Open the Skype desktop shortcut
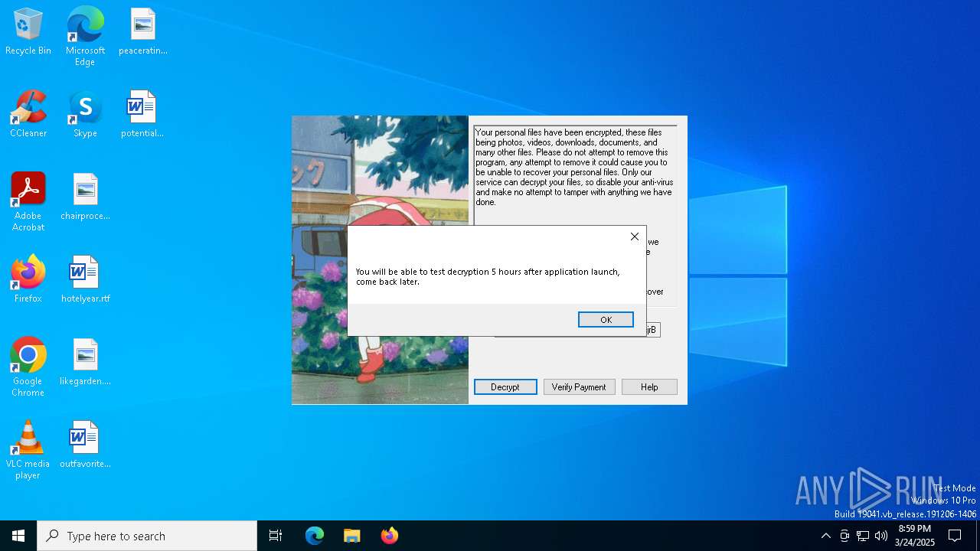 tap(85, 115)
